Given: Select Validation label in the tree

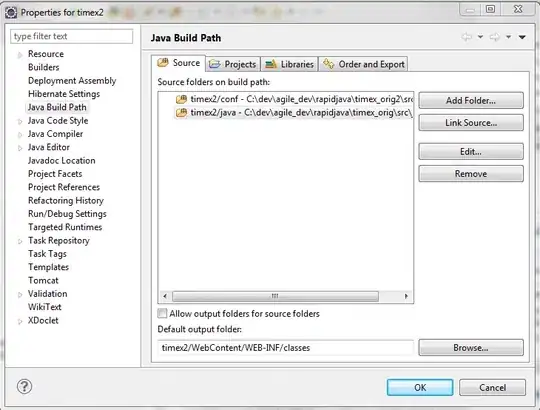Looking at the screenshot, I should pyautogui.click(x=48, y=294).
